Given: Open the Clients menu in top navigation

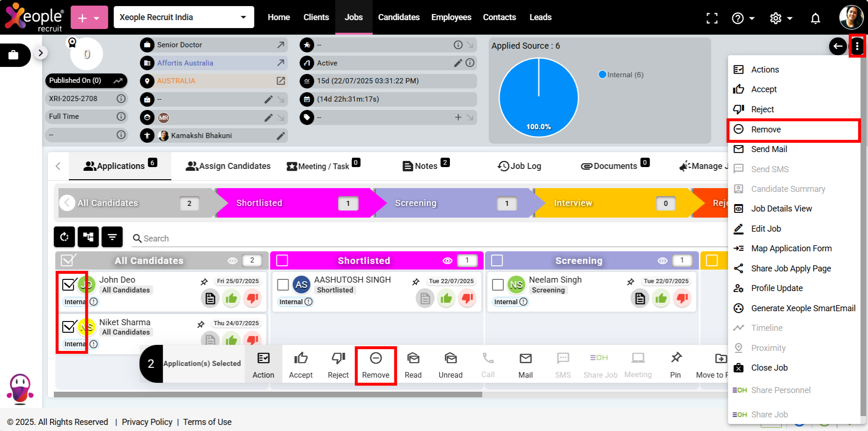Looking at the screenshot, I should click(x=316, y=17).
